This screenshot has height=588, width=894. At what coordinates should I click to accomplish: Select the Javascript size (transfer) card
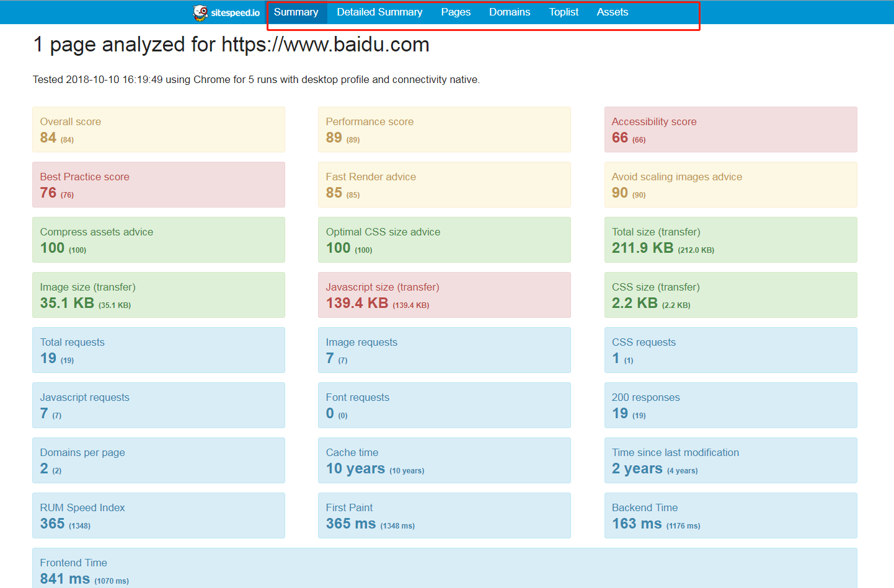point(445,295)
